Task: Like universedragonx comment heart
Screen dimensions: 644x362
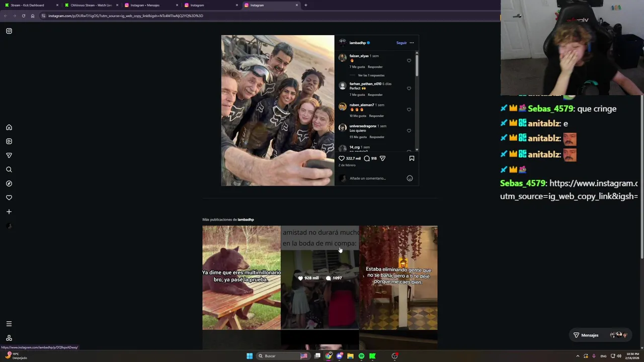Action: (x=409, y=131)
